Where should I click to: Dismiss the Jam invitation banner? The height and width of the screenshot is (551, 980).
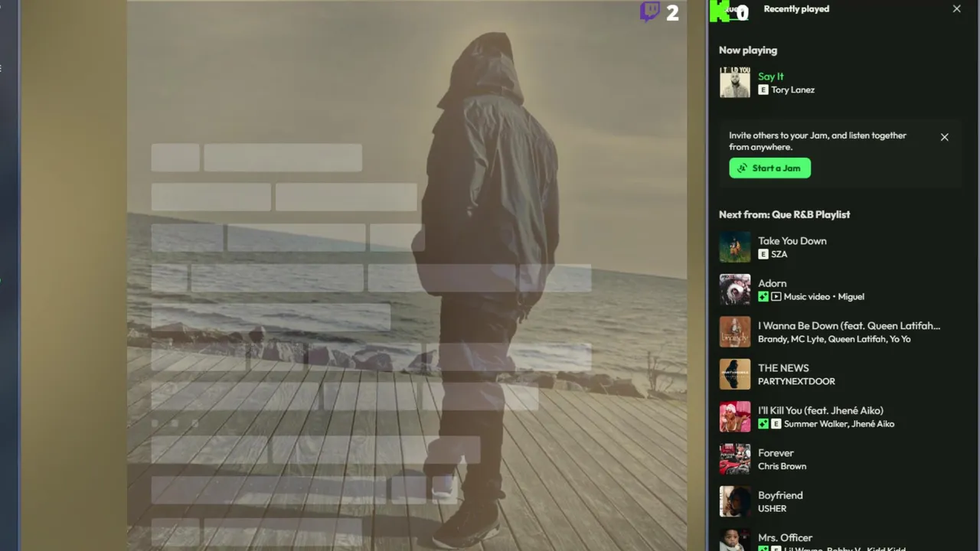point(944,137)
